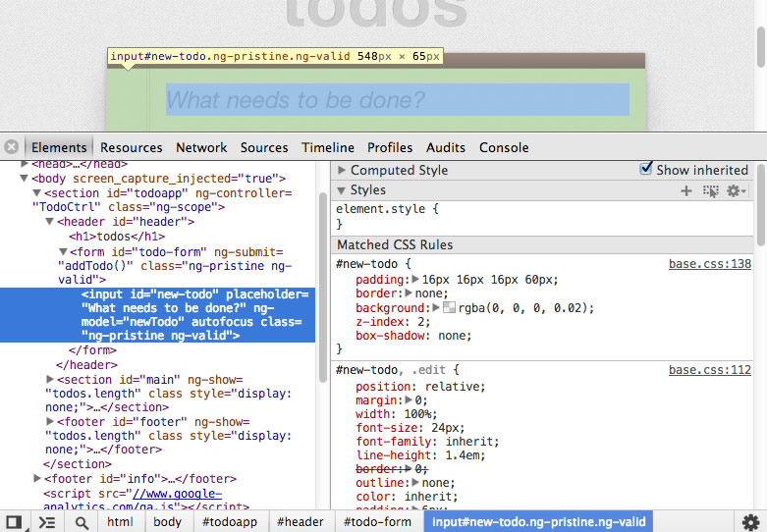Show the console drawer icon
767x532 pixels.
click(x=47, y=522)
